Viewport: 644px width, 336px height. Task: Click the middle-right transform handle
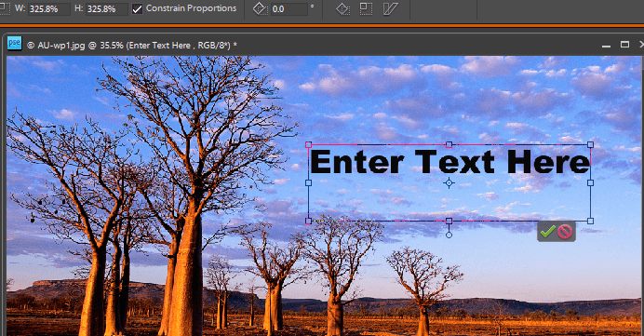(590, 182)
